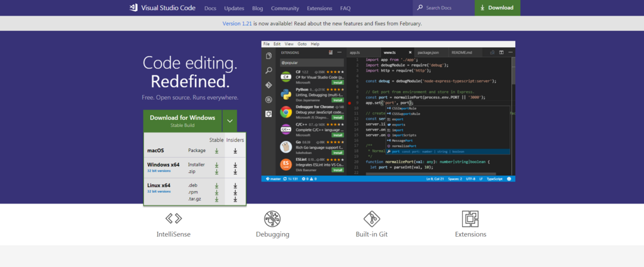Click the Chrome icon for Debugger for Chrome
This screenshot has width=644, height=267.
coord(286,112)
